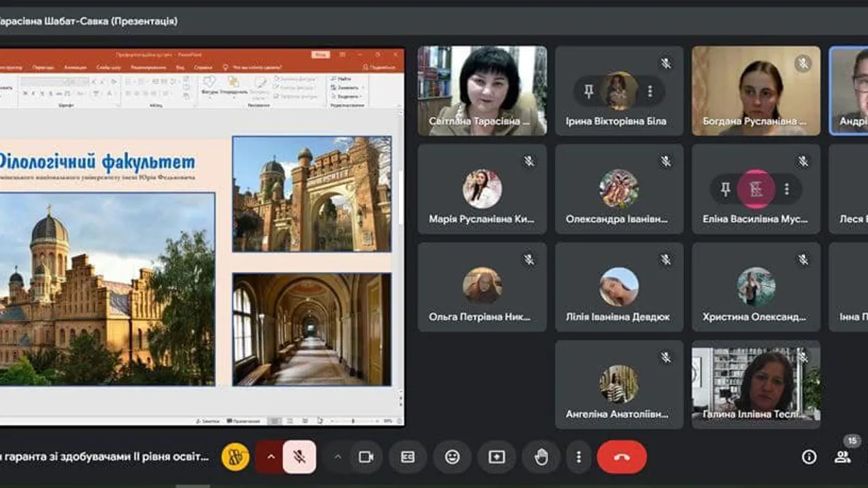
Task: Open the Рецензирование ribbon tab
Action: click(148, 68)
